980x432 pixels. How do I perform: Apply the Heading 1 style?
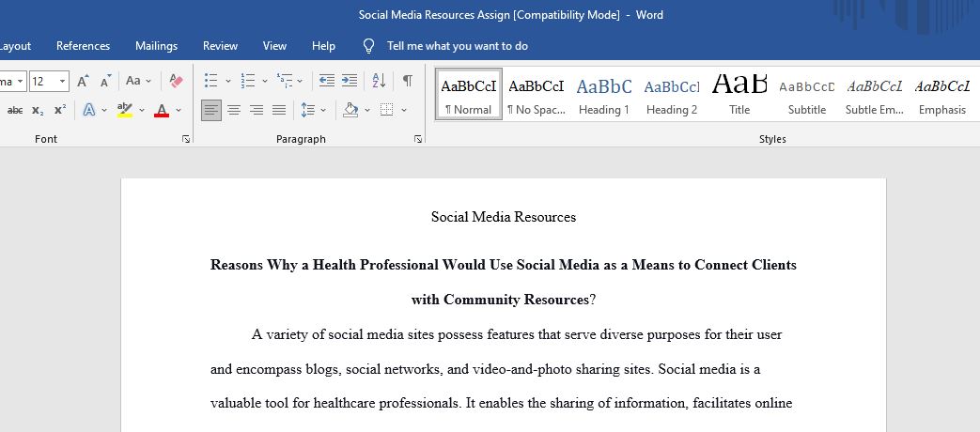coord(604,94)
